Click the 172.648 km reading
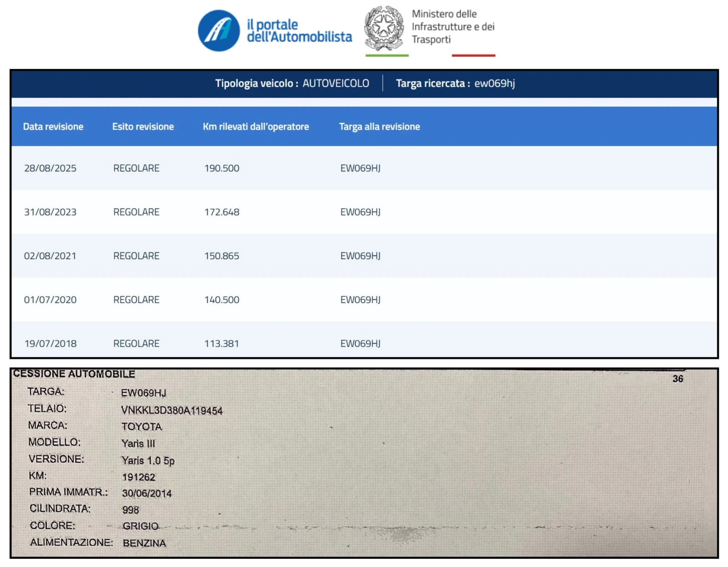This screenshot has height=567, width=728. point(222,212)
